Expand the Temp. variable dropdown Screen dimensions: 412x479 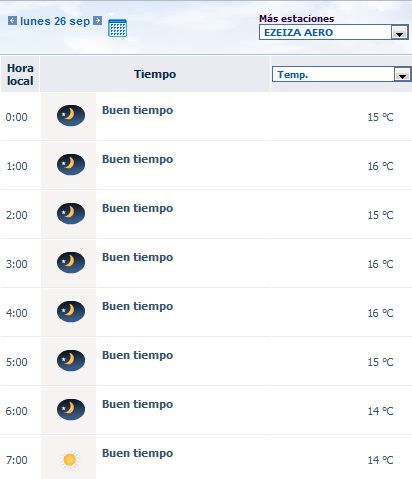tap(342, 74)
